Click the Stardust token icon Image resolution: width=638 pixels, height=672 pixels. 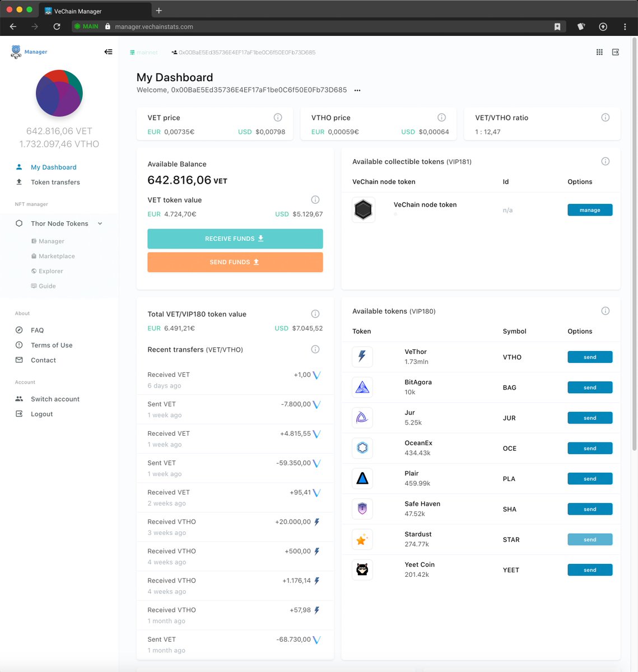[362, 540]
